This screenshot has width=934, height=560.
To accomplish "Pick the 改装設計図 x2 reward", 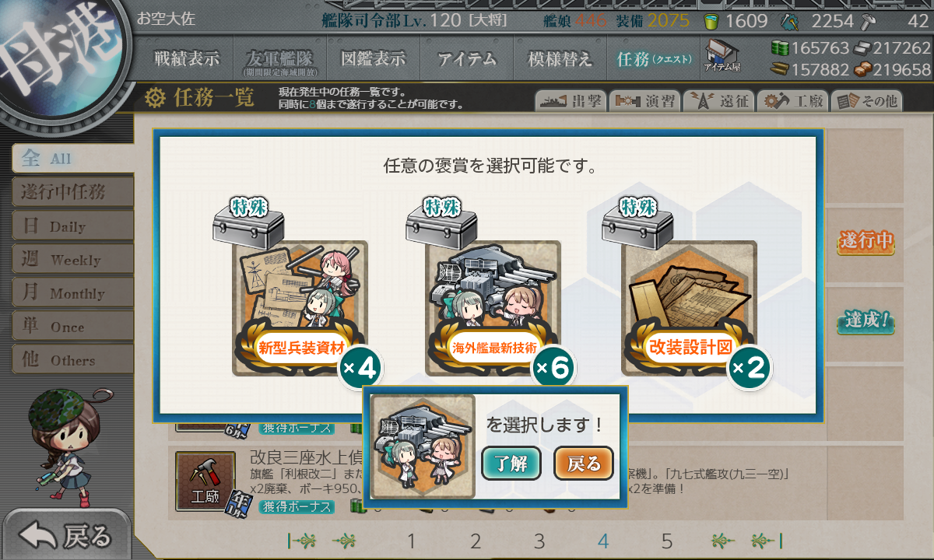I will pos(689,309).
